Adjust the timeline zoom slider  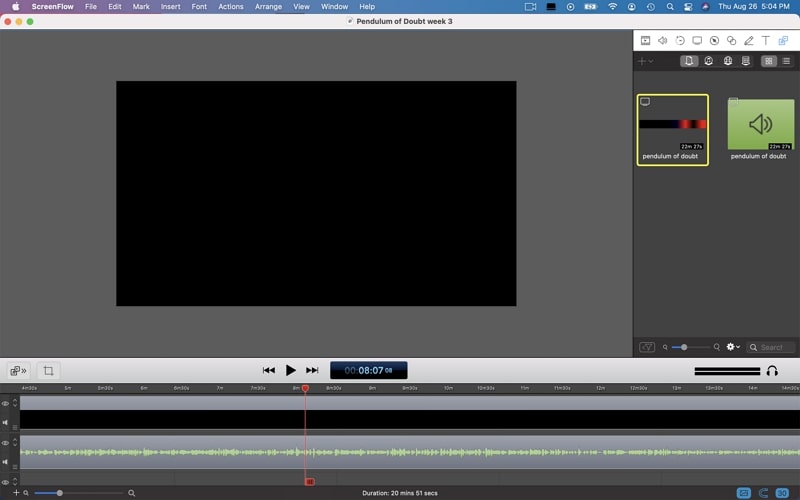point(78,493)
